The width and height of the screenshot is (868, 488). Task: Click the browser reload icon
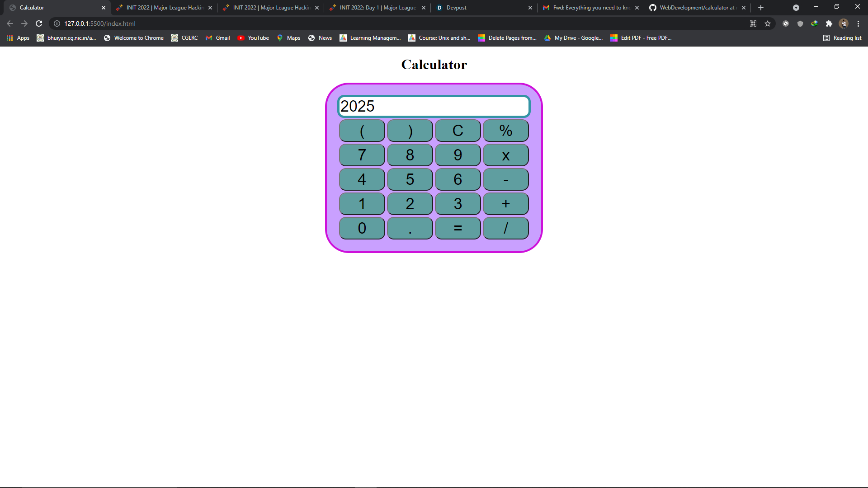click(x=39, y=23)
